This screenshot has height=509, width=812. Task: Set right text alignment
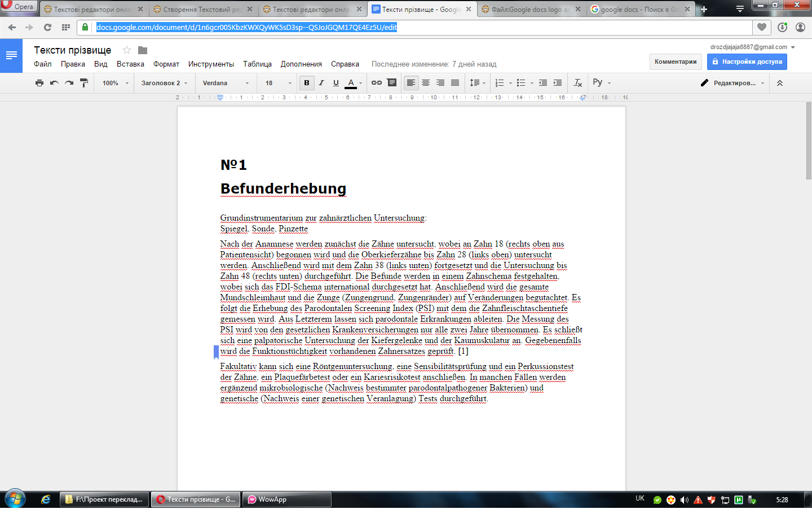tap(440, 83)
